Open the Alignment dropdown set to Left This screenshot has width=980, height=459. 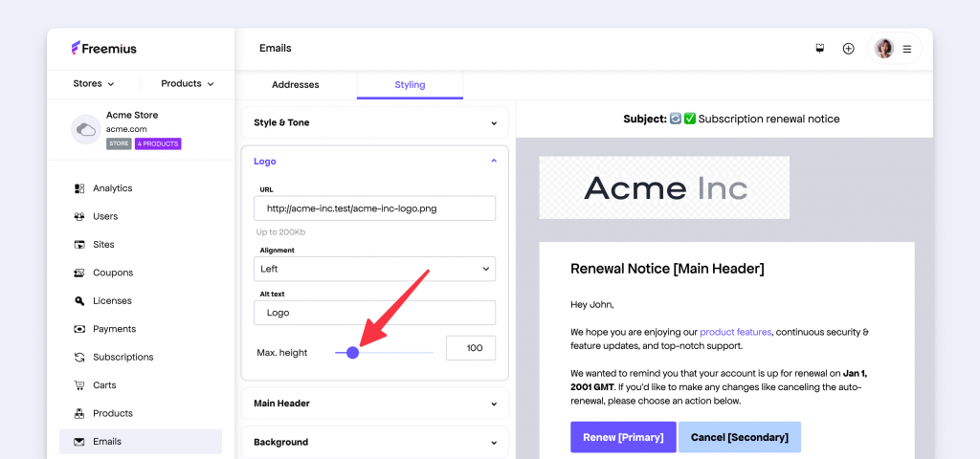[374, 269]
